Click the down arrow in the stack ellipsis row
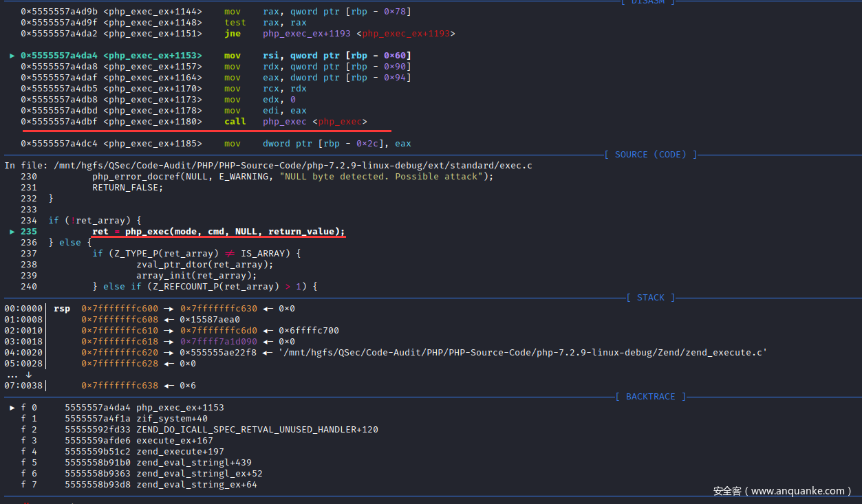This screenshot has width=862, height=504. click(28, 375)
